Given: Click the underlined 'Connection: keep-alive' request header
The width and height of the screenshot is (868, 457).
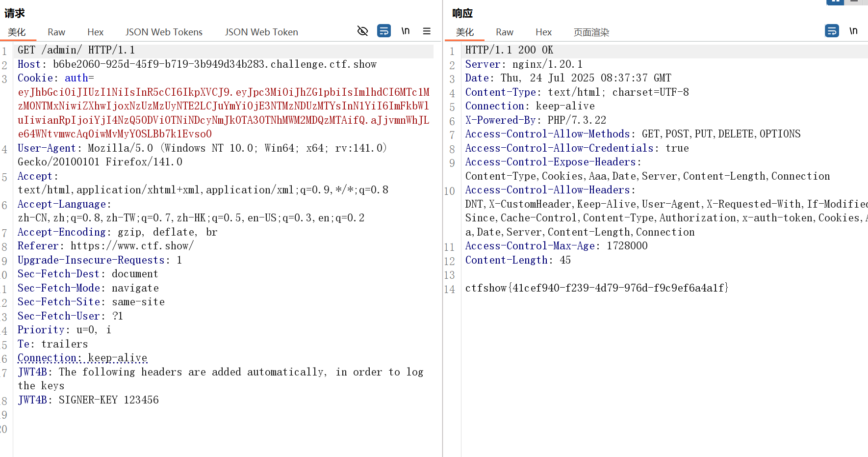Looking at the screenshot, I should (82, 358).
